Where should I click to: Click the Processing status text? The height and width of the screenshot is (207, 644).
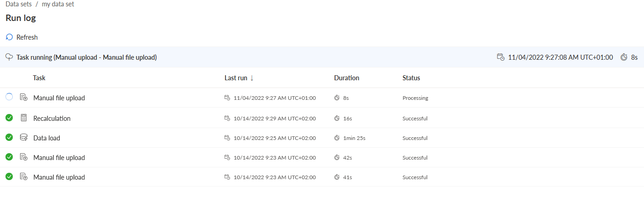click(x=415, y=98)
